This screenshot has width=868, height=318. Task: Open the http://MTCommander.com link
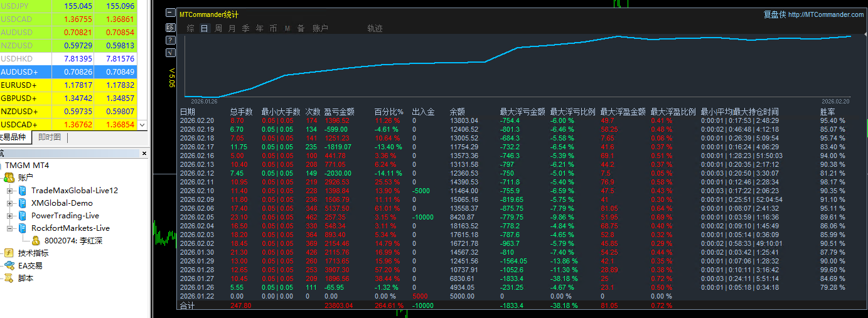pyautogui.click(x=826, y=14)
